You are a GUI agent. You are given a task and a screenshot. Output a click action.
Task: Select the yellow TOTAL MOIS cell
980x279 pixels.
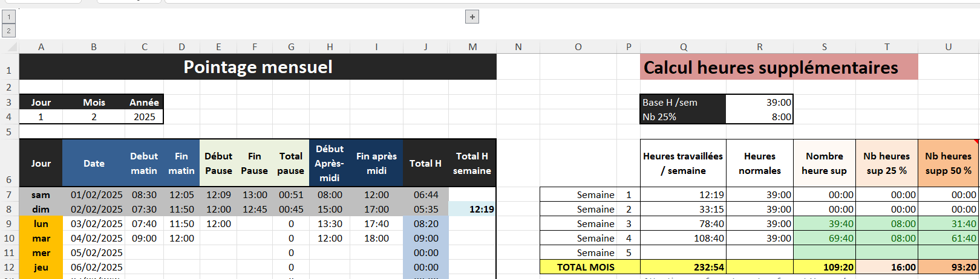click(586, 267)
